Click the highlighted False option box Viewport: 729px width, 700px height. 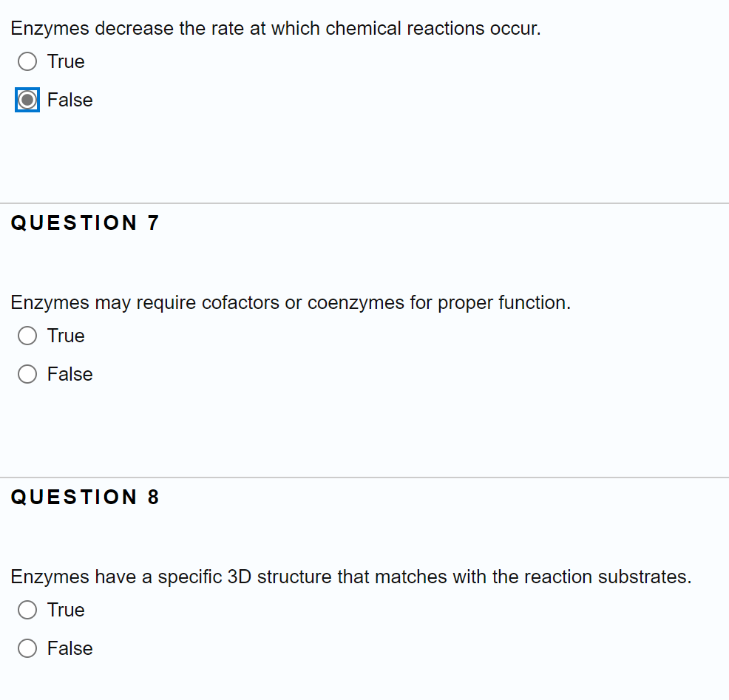pos(27,100)
